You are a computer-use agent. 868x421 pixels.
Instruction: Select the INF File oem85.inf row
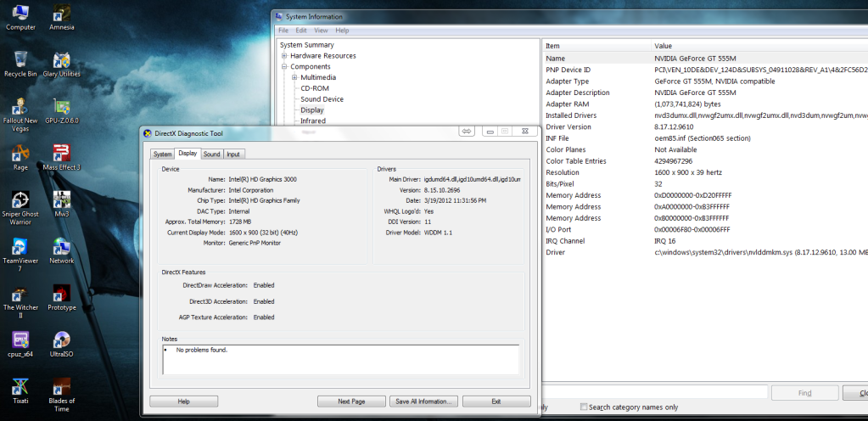coord(705,138)
